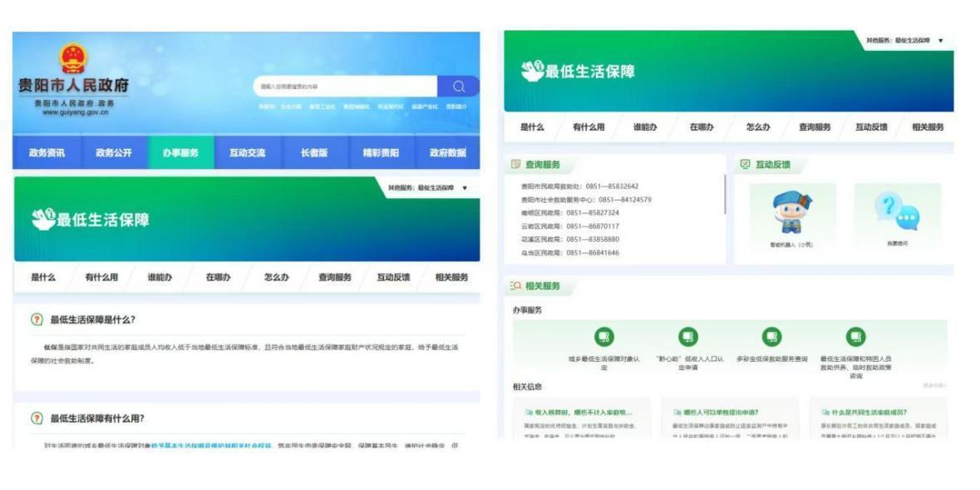Click the 最低生活保障和特困人员救助供养 consultation icon

tap(855, 337)
